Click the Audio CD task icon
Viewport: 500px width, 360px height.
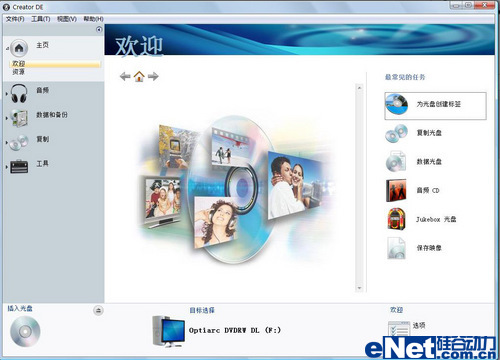[x=396, y=190]
